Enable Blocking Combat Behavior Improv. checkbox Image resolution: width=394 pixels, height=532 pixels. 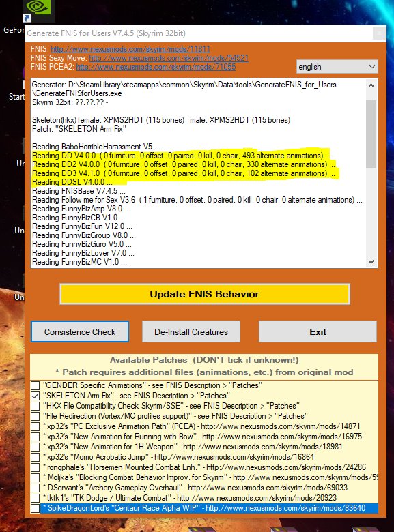(36, 477)
